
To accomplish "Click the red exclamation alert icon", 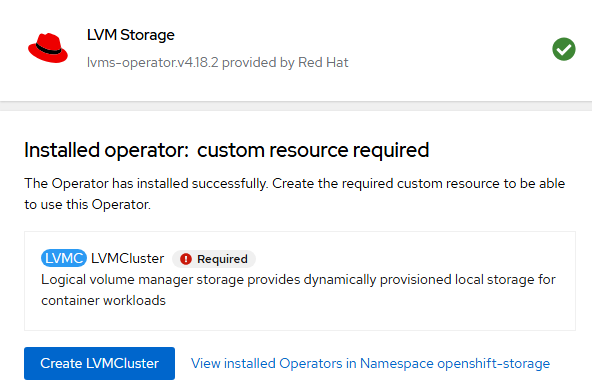I will point(186,259).
